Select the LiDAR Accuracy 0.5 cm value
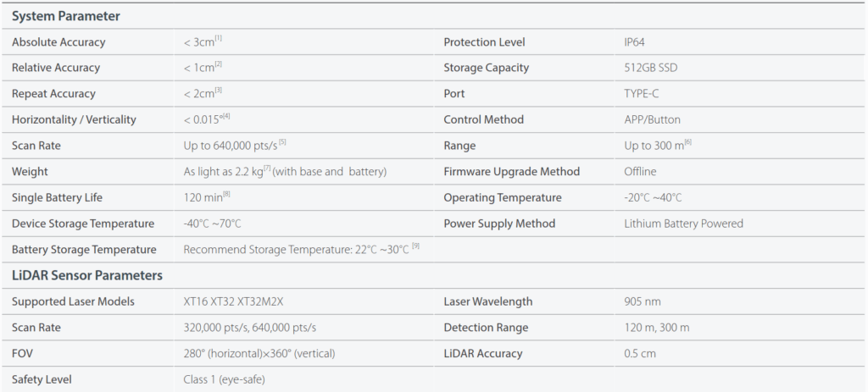Viewport: 868px width, 392px height. [x=640, y=354]
